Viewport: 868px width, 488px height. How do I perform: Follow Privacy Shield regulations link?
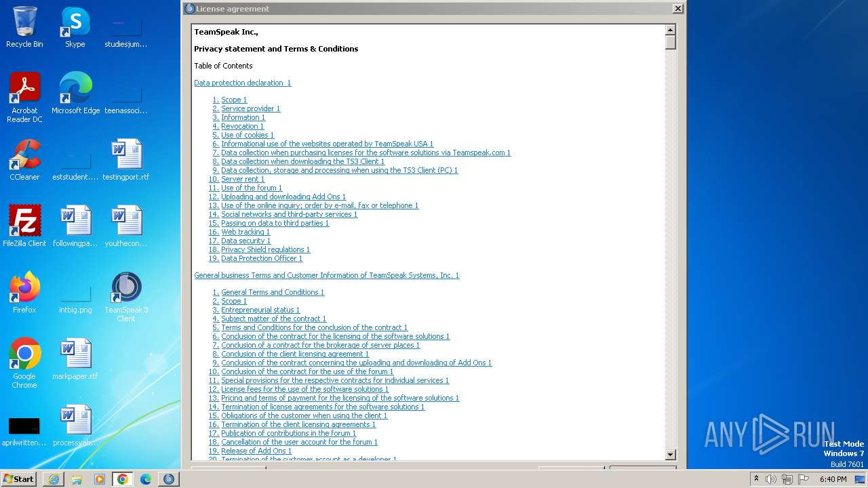[266, 249]
